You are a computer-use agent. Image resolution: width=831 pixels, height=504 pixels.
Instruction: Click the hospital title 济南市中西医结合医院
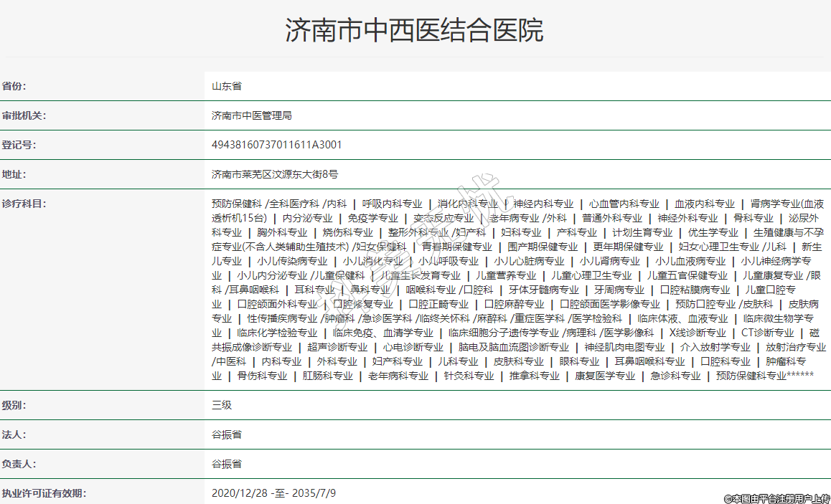[415, 30]
